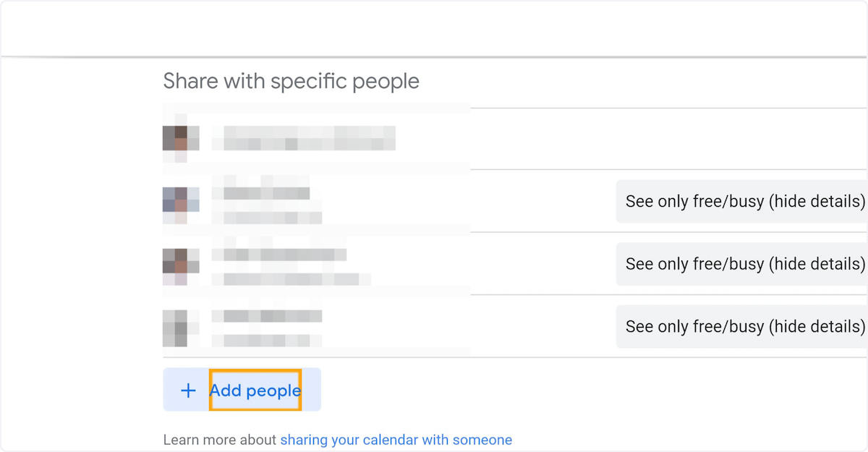Screen dimensions: 868x452
Task: Open the sharing your calendar with someone link
Action: coord(396,440)
